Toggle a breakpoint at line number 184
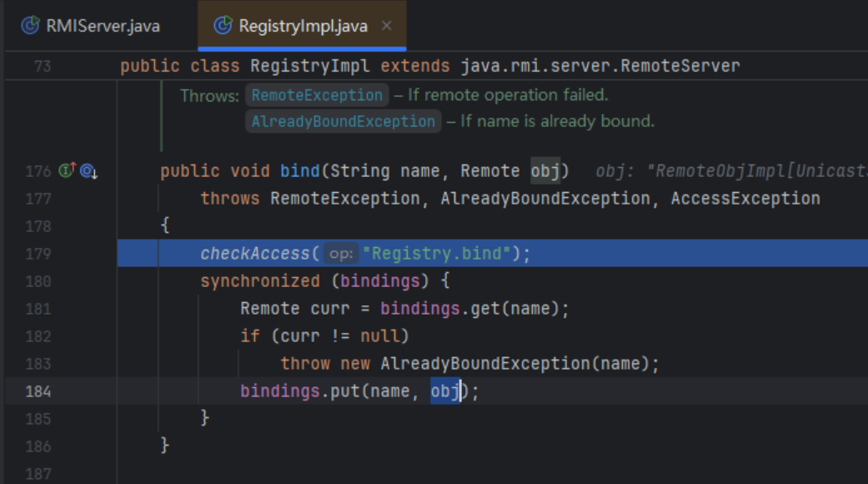 (38, 391)
